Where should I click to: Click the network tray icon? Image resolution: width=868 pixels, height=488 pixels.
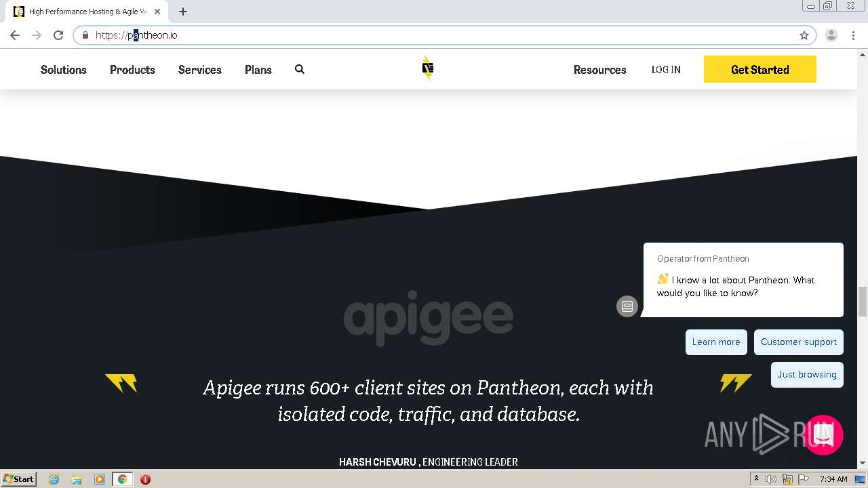[787, 479]
